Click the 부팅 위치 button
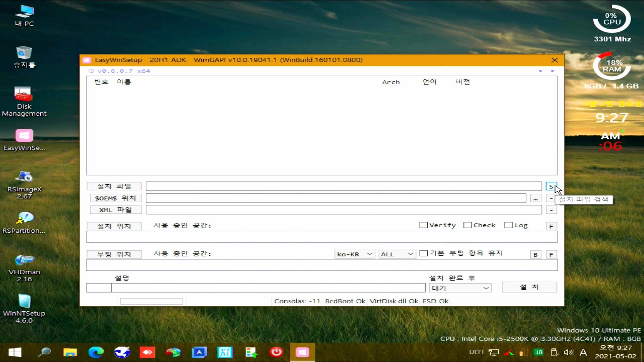Viewport: 644px width, 362px height. click(114, 254)
